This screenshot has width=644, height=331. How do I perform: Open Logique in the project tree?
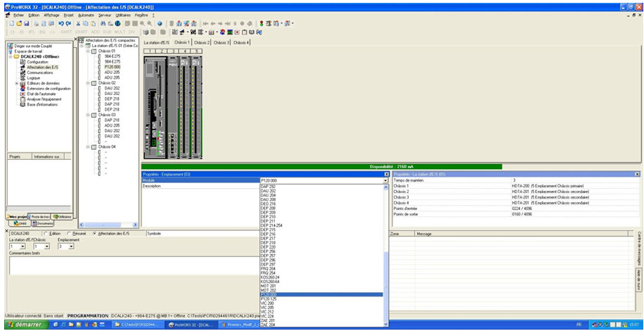[x=34, y=78]
